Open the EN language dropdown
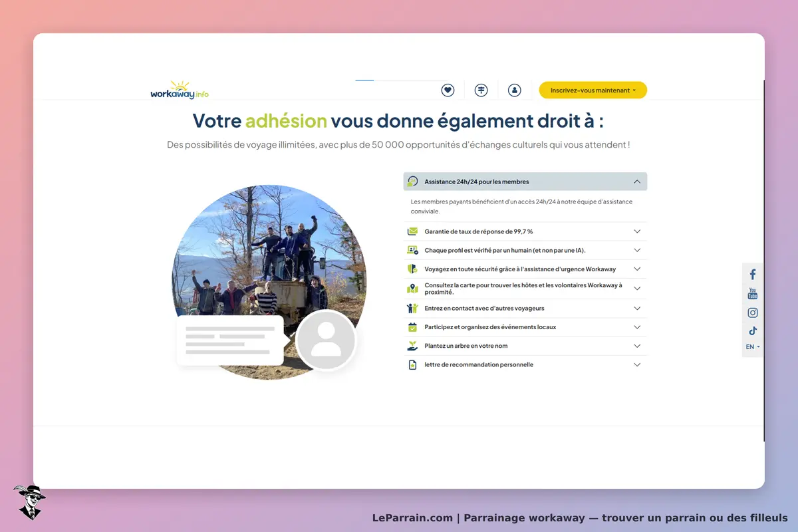 coord(753,346)
